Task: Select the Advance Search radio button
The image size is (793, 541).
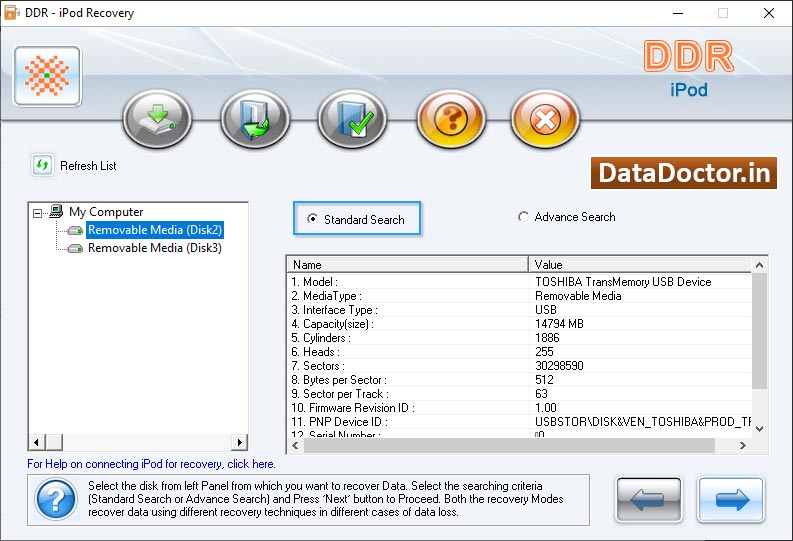Action: point(523,216)
